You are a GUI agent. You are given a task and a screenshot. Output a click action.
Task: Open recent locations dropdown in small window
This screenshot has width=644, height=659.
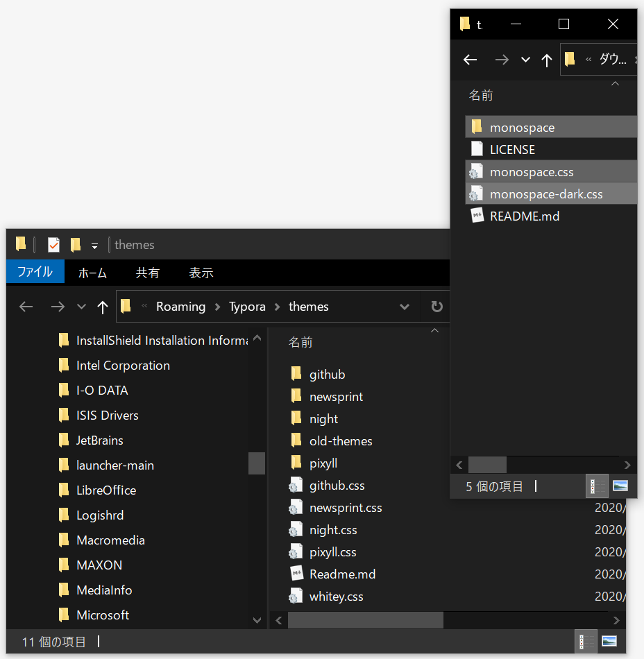point(525,60)
